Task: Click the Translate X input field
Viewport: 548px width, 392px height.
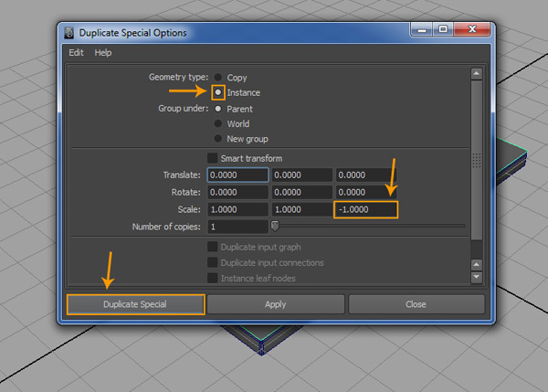Action: (x=237, y=175)
